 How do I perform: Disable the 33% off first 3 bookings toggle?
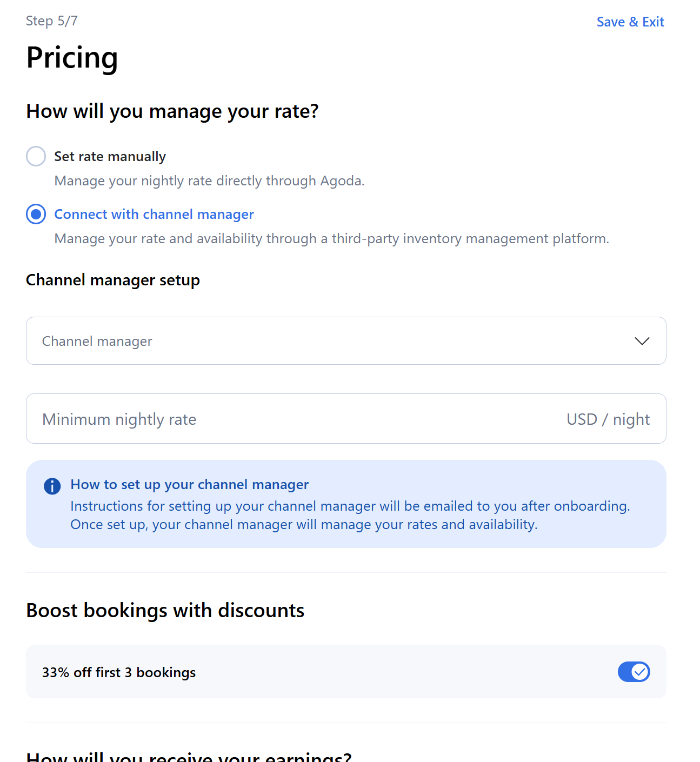pyautogui.click(x=634, y=672)
